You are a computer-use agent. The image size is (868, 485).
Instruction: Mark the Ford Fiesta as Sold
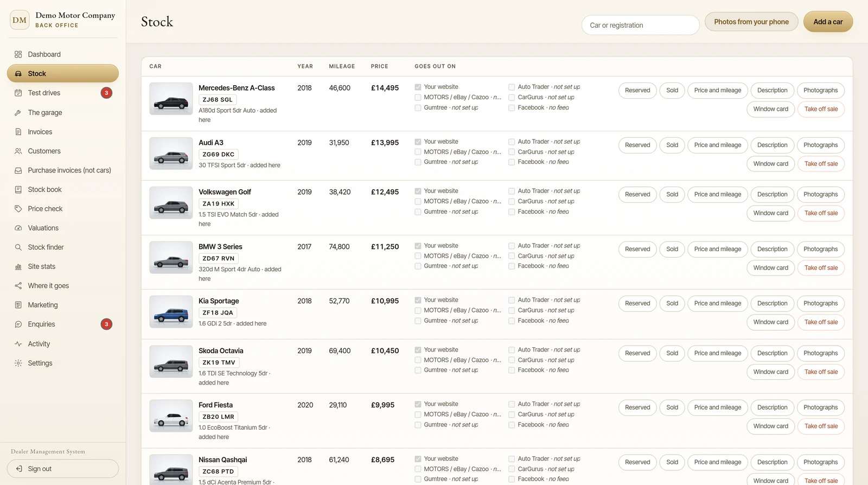click(x=672, y=408)
